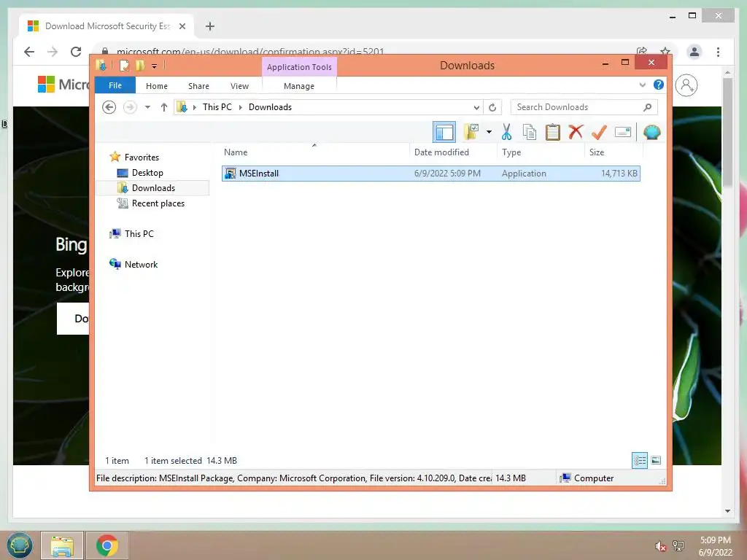Image resolution: width=747 pixels, height=560 pixels.
Task: Switch to the Share ribbon tab
Action: tap(198, 86)
